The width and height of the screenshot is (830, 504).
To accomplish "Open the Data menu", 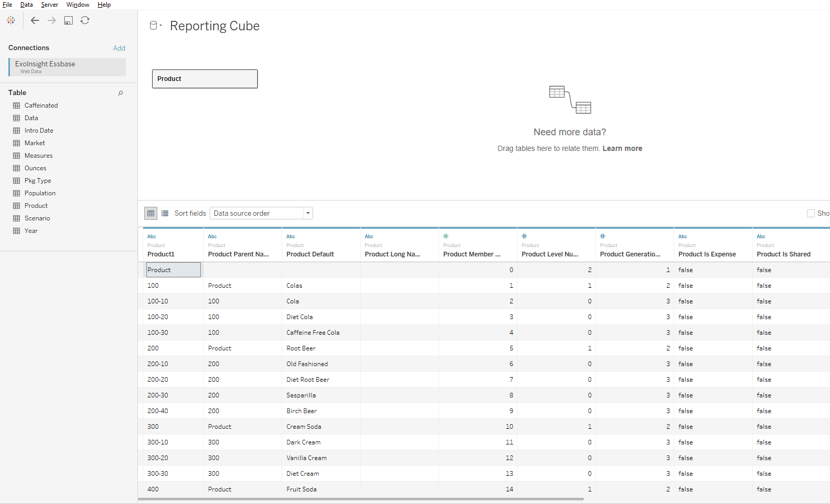I will click(x=27, y=5).
